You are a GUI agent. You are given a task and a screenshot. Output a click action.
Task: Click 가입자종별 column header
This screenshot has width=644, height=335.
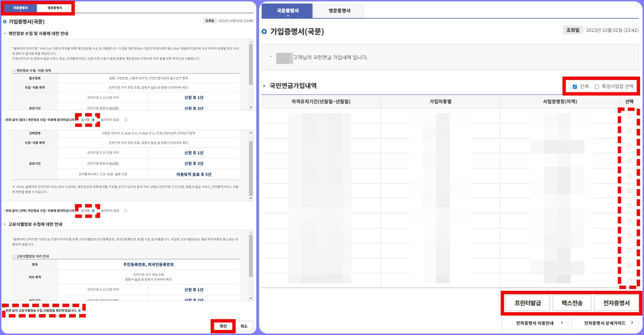pyautogui.click(x=440, y=102)
